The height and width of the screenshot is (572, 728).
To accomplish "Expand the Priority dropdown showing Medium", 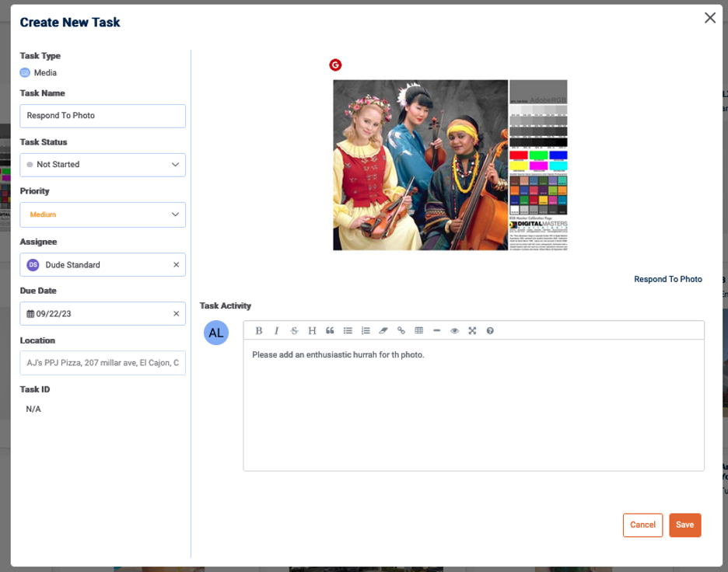I will (103, 214).
